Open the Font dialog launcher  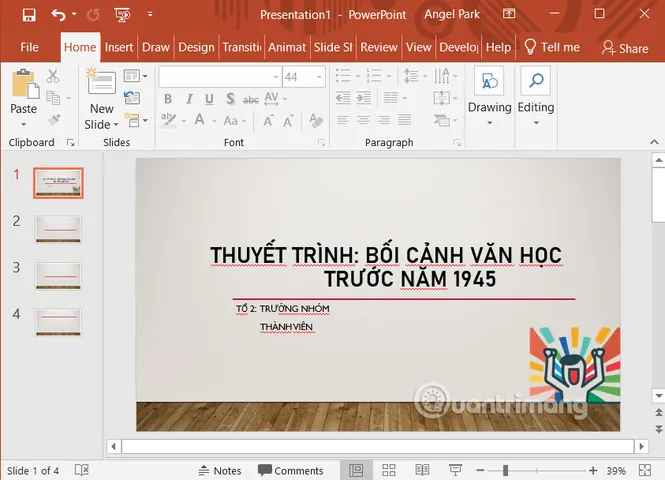click(321, 143)
